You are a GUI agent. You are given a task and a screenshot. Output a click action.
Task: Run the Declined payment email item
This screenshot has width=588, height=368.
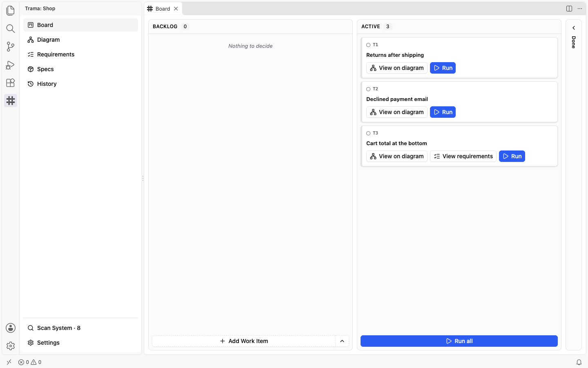(443, 112)
